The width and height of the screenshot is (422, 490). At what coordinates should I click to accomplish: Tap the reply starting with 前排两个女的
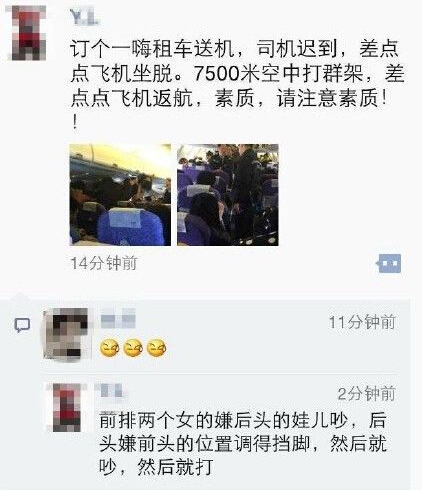242,443
